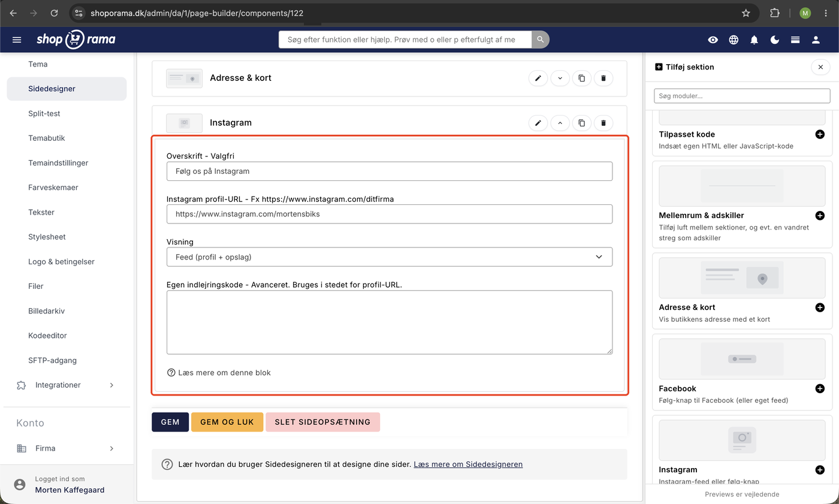Open Læs mere om Sidedesigneren link
This screenshot has height=504, width=839.
(x=468, y=464)
